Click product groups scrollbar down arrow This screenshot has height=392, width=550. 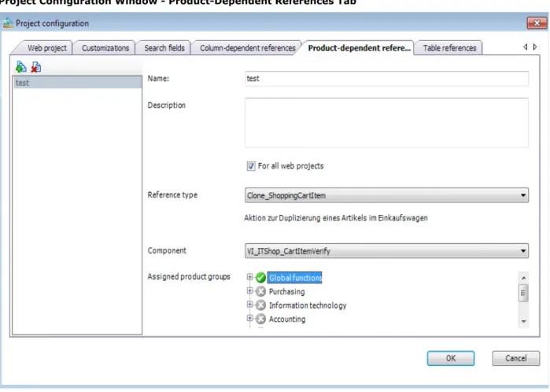coord(523,321)
